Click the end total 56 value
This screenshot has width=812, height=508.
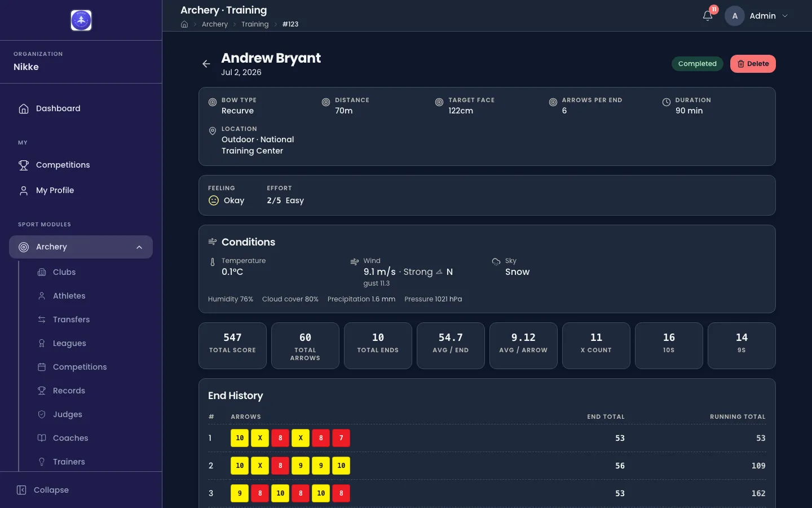pos(620,466)
